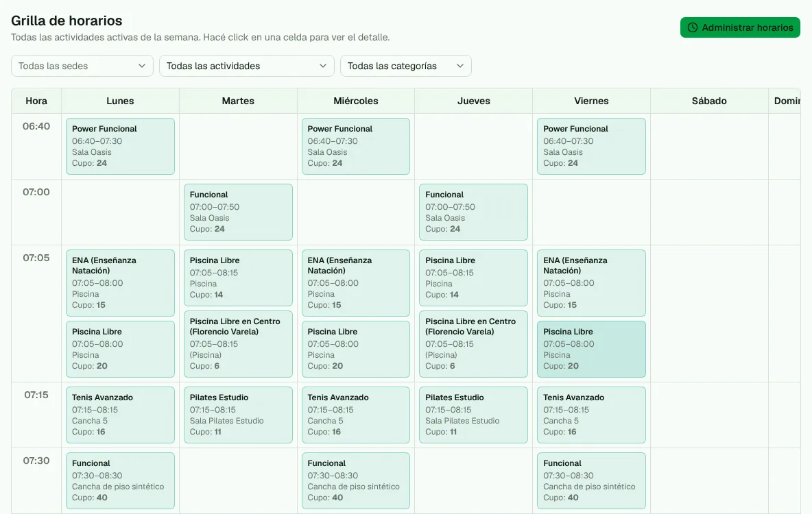Viewport: 812px width, 514px height.
Task: Open Thursday's Piscina Libre en Centro card
Action: click(x=473, y=344)
